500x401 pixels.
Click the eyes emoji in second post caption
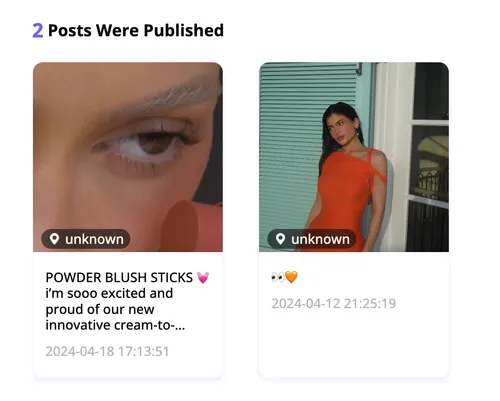[x=278, y=277]
